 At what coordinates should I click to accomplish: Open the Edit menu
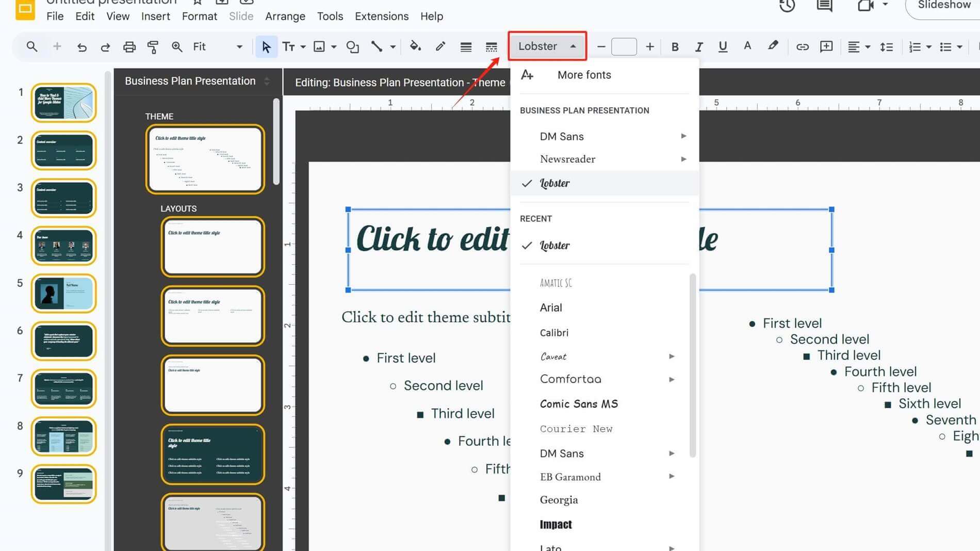click(x=85, y=17)
